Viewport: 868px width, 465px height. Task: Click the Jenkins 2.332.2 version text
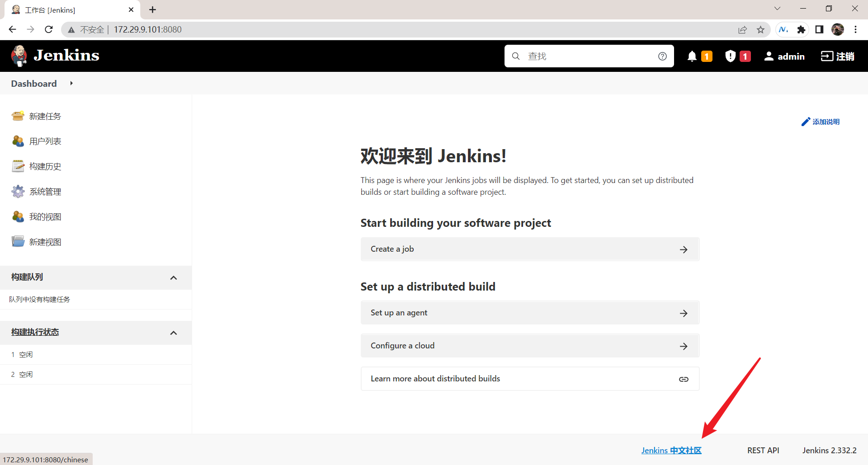[x=829, y=450]
